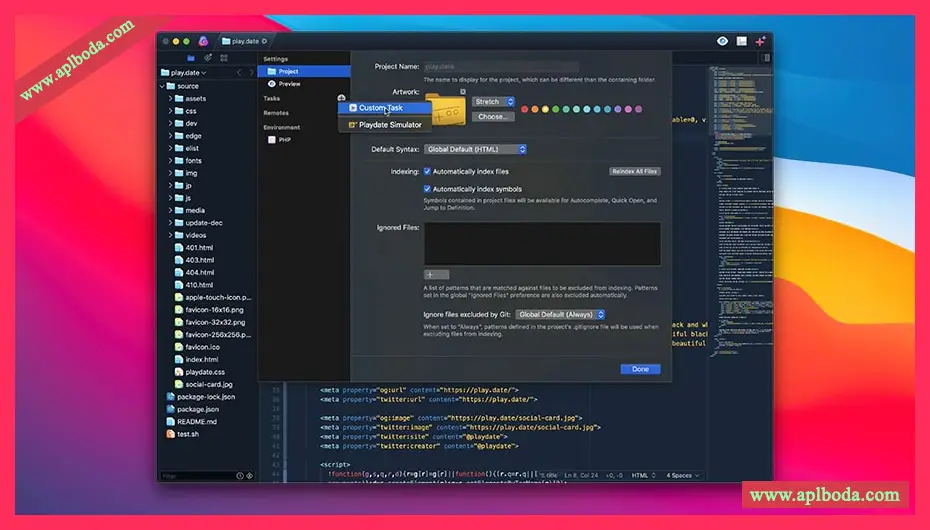This screenshot has width=930, height=530.
Task: Select Custom Task from popup menu
Action: [x=380, y=108]
